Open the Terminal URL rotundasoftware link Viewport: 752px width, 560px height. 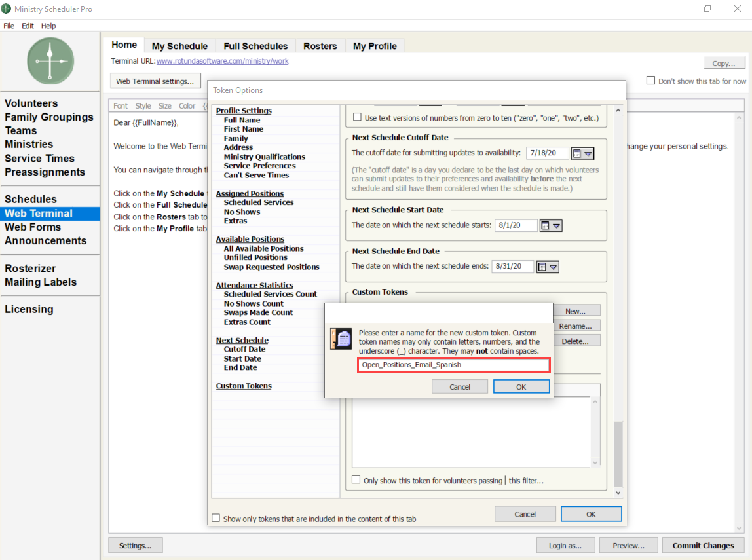pos(223,61)
